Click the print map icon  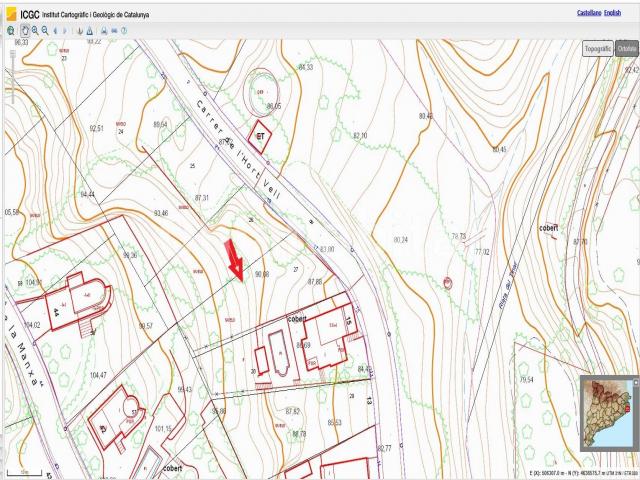(102, 31)
